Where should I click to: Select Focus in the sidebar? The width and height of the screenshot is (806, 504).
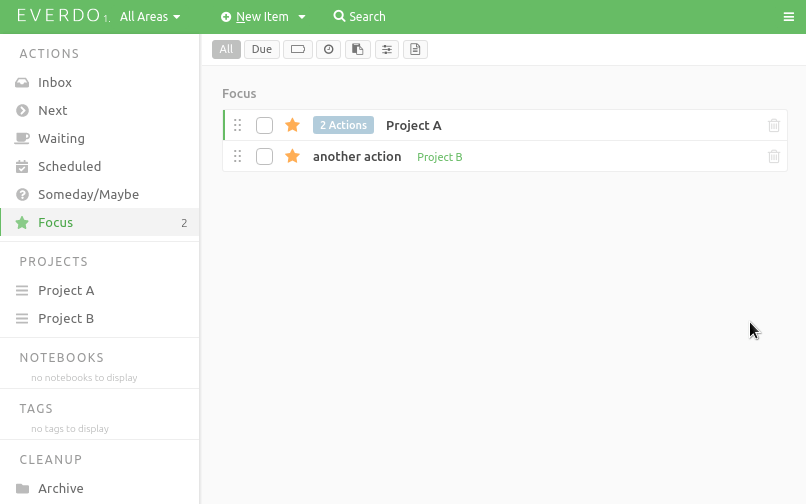pos(100,222)
